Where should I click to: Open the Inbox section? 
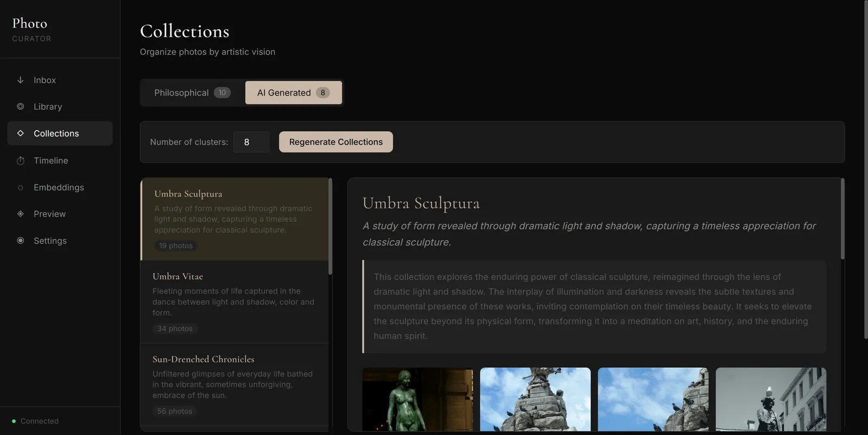point(60,80)
